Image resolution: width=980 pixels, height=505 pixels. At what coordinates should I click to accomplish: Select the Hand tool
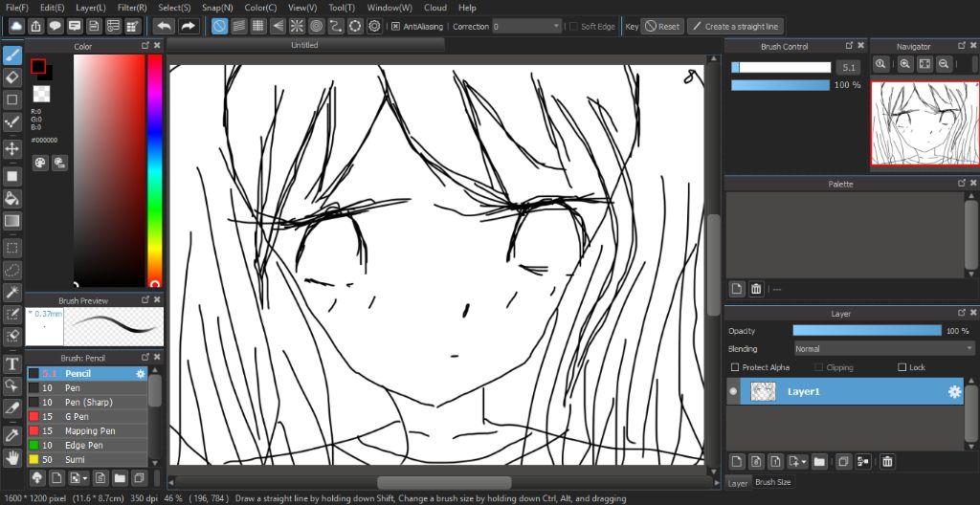pos(11,457)
